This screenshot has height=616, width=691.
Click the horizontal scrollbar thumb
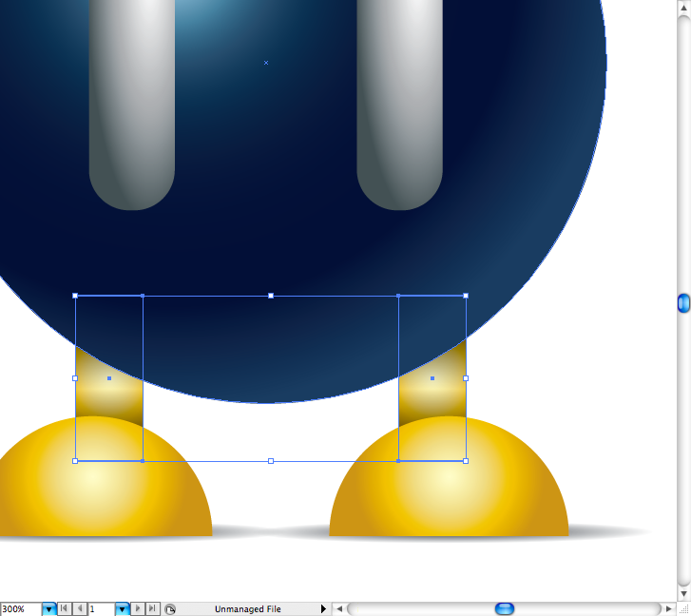pyautogui.click(x=505, y=608)
